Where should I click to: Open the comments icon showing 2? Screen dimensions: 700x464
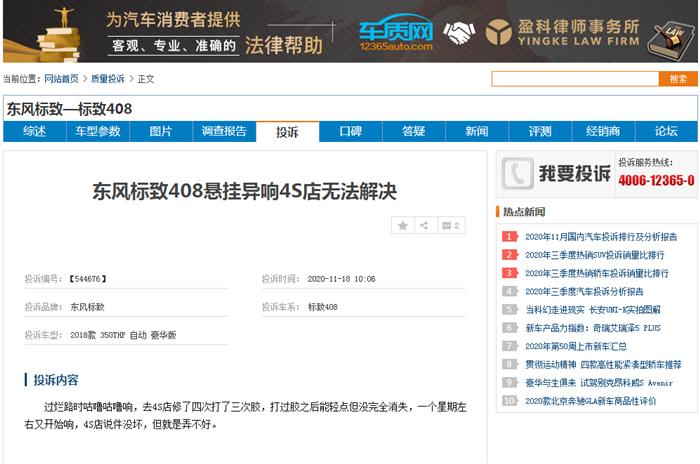click(451, 226)
